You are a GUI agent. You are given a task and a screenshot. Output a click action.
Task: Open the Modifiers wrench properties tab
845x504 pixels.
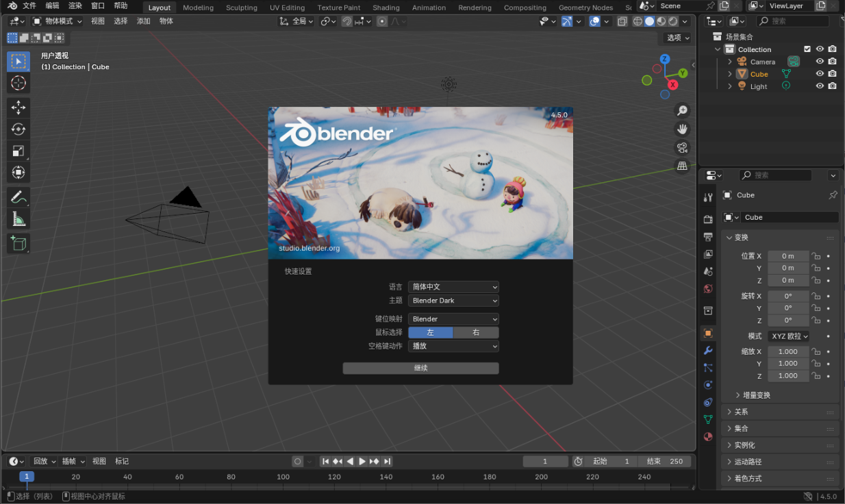[708, 351]
